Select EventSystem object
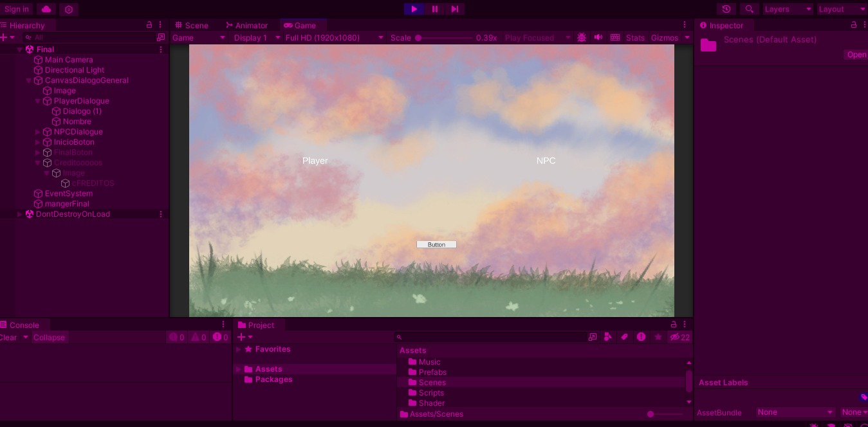 pos(69,194)
